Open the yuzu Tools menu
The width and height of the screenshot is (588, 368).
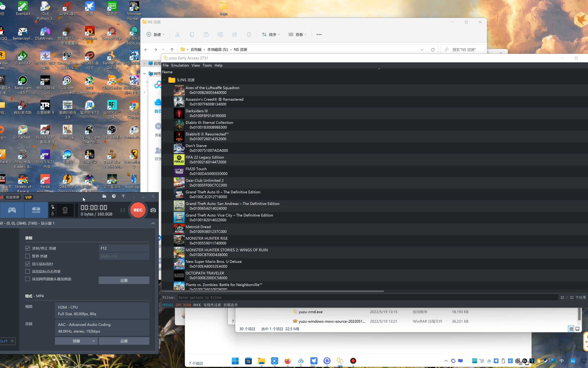tap(207, 65)
